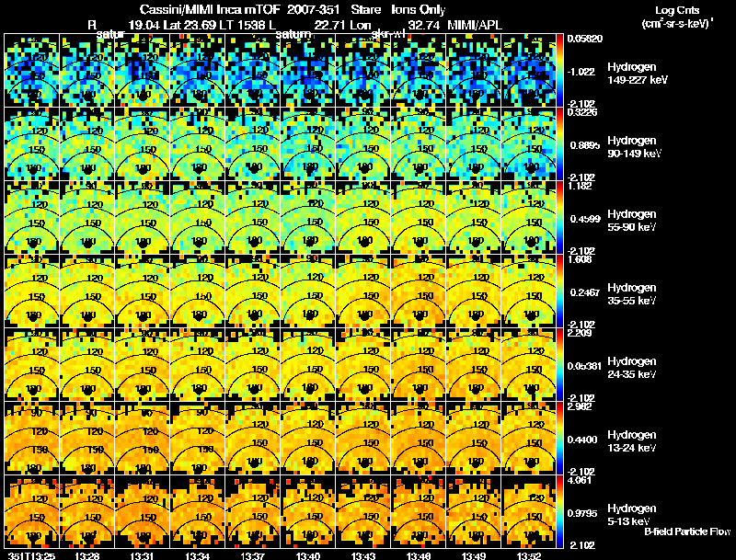This screenshot has width=736, height=560.
Task: Click the 1.182 colorbar maximum value
Action: (x=579, y=186)
